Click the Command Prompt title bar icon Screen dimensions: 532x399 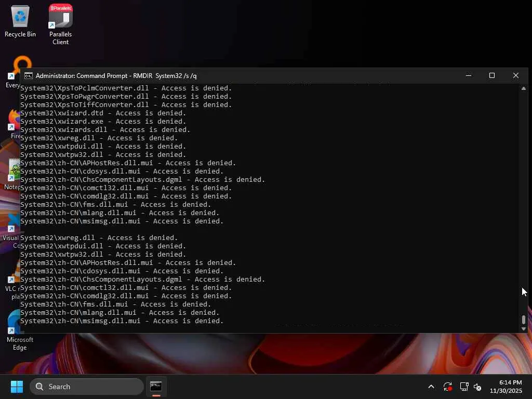coord(29,76)
